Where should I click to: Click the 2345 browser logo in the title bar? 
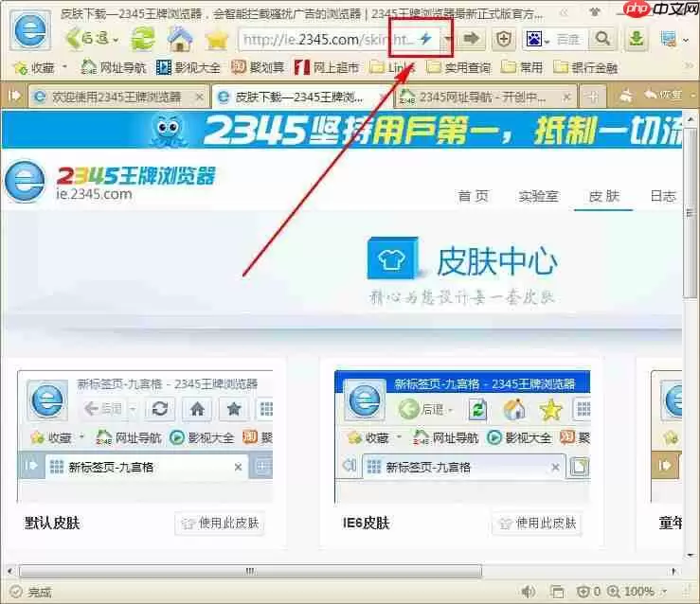29,29
